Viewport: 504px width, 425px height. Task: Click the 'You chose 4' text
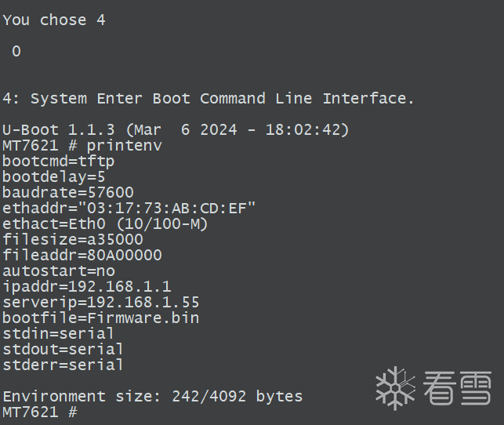click(x=54, y=20)
